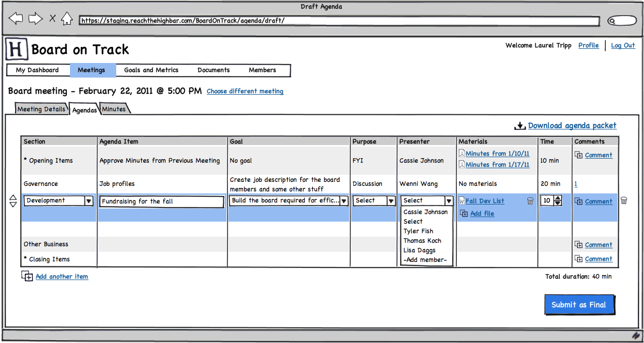This screenshot has width=644, height=343.
Task: Collapse the Presenter Select dropdown
Action: [x=427, y=200]
